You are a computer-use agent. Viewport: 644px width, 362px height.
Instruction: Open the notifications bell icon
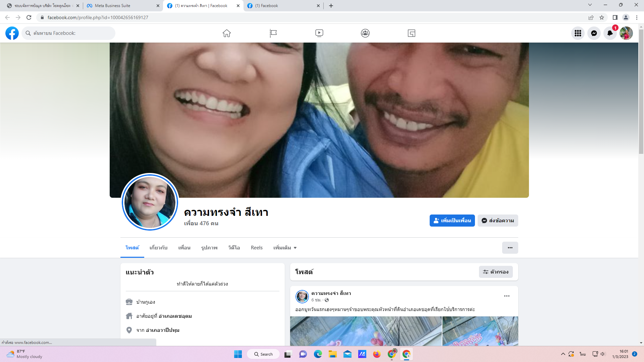[x=610, y=33]
